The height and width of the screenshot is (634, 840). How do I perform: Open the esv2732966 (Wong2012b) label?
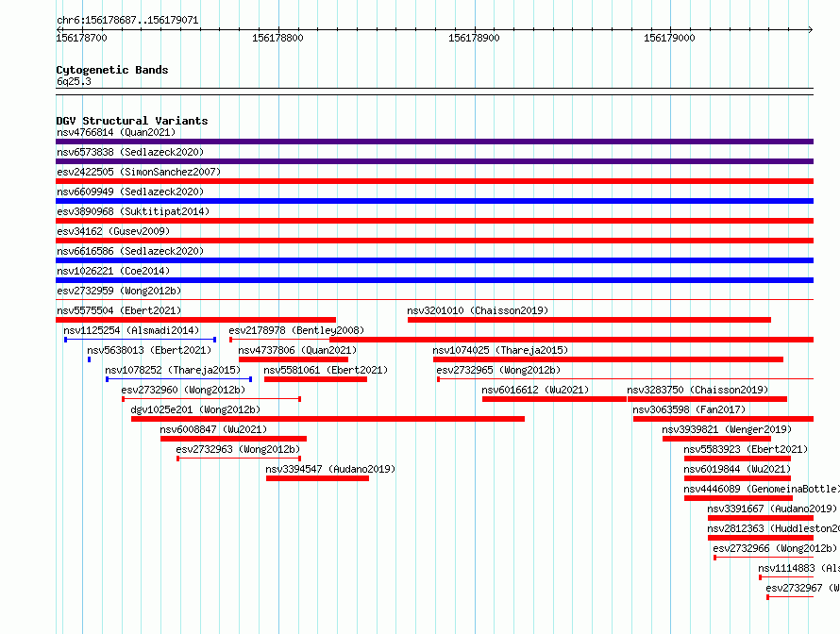775,548
